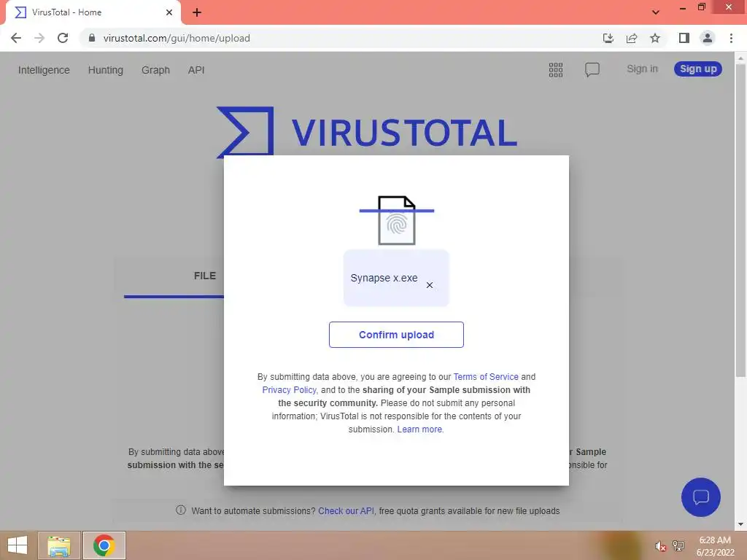Viewport: 747px width, 560px height.
Task: Remove the Synapse x.exe file with the X
Action: point(429,285)
